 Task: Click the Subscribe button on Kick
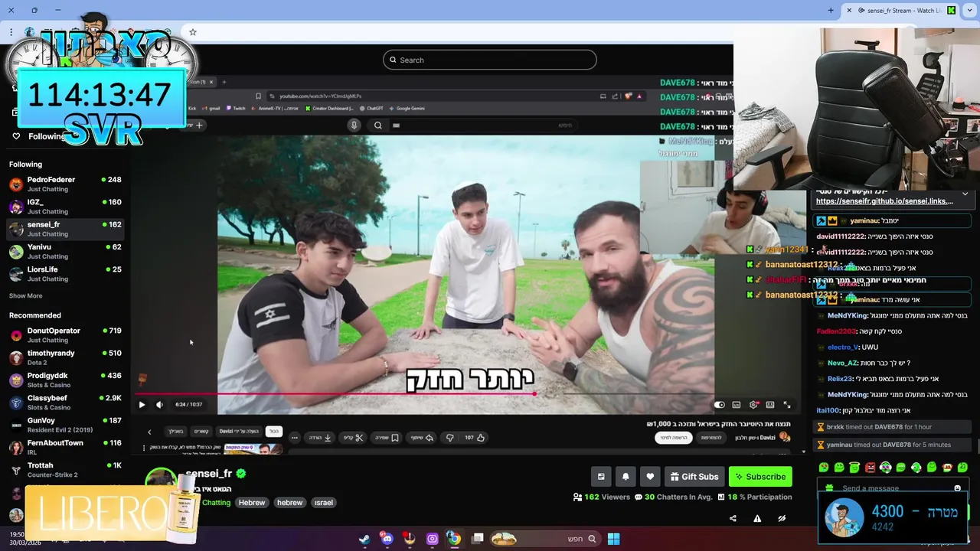760,477
